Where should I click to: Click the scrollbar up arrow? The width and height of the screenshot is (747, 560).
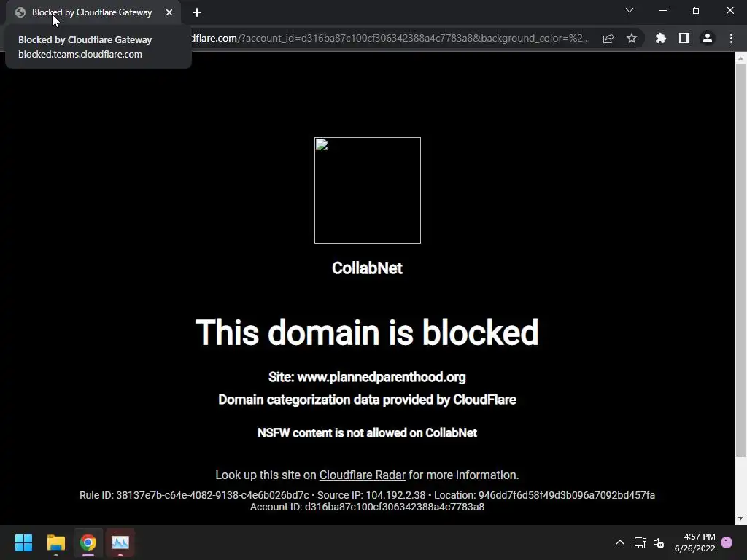point(740,58)
